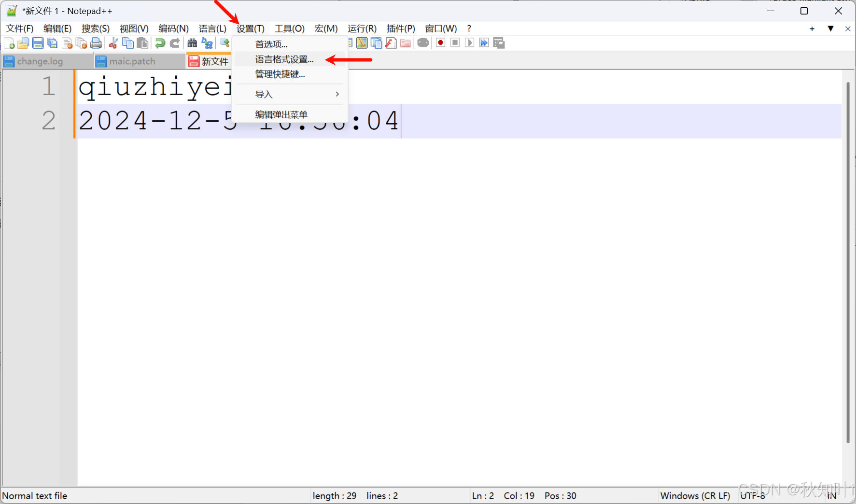Open the 宏(M) menu
Screen dimensions: 856x504
point(326,28)
